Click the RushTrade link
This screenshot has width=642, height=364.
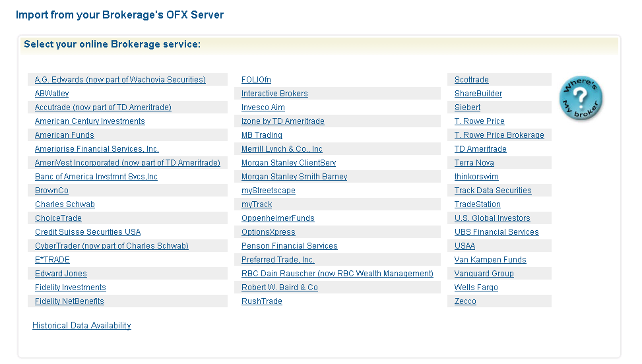[262, 301]
